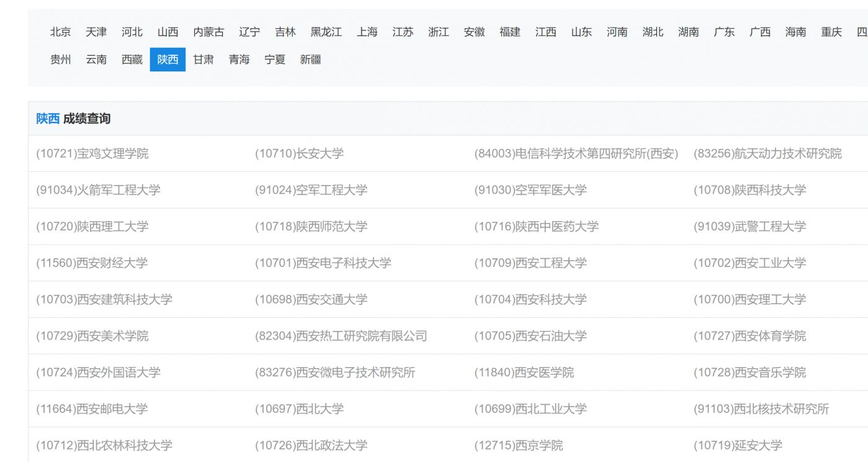Open (10700)西安理工大学 link
Screen dimensions: 868x462
point(749,299)
